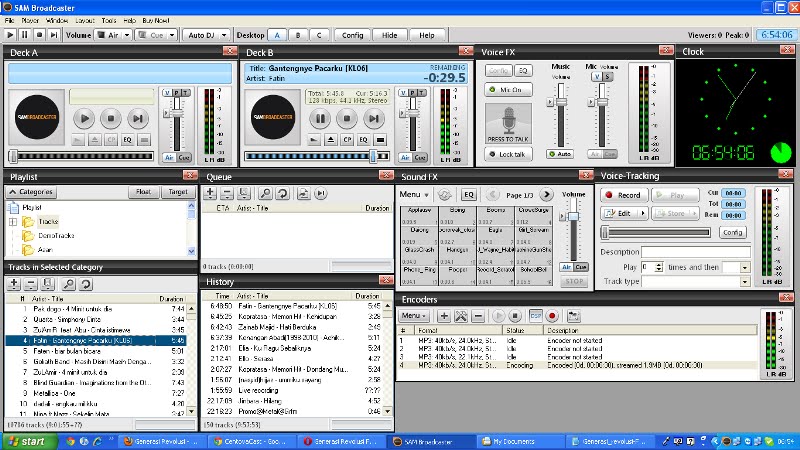Open Voice FX EQ
Image resolution: width=800 pixels, height=450 pixels.
click(523, 70)
